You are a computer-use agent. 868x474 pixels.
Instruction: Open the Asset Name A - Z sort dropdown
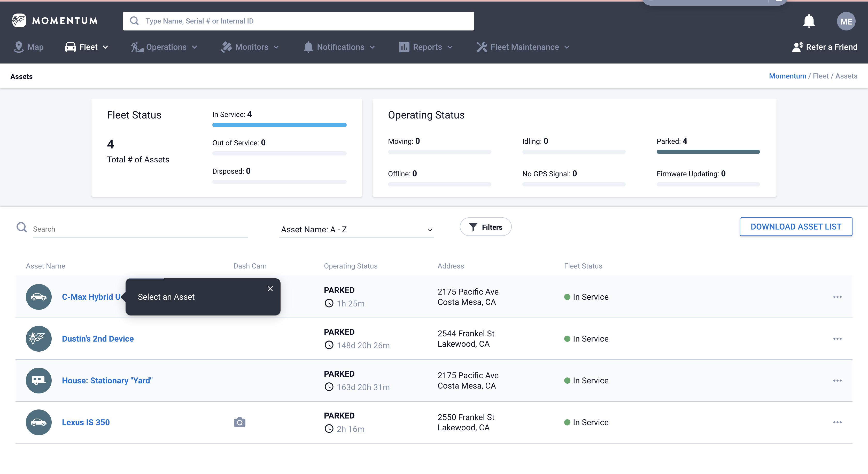pos(356,230)
